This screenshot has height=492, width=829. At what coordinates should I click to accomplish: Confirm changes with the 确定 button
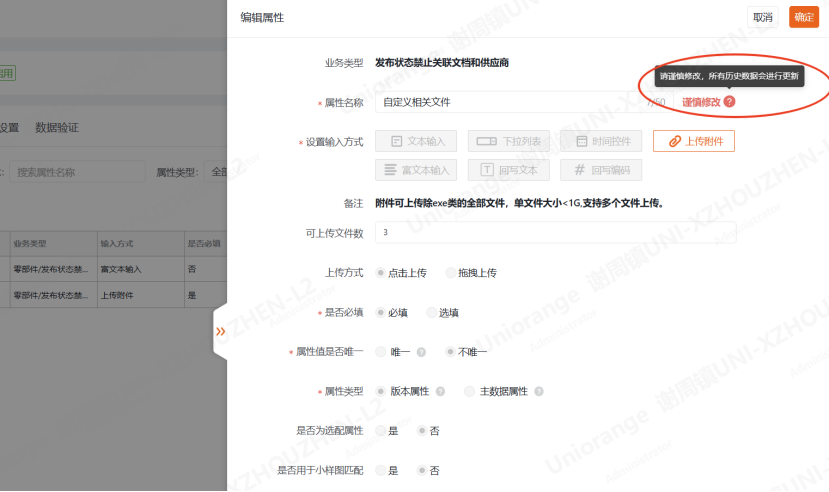pos(803,17)
